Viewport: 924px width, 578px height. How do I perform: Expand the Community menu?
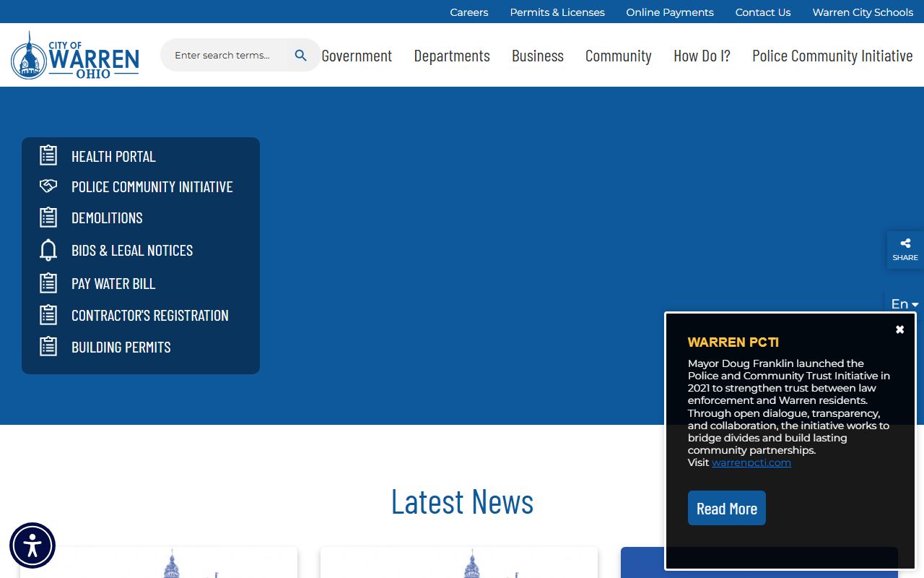click(x=618, y=56)
